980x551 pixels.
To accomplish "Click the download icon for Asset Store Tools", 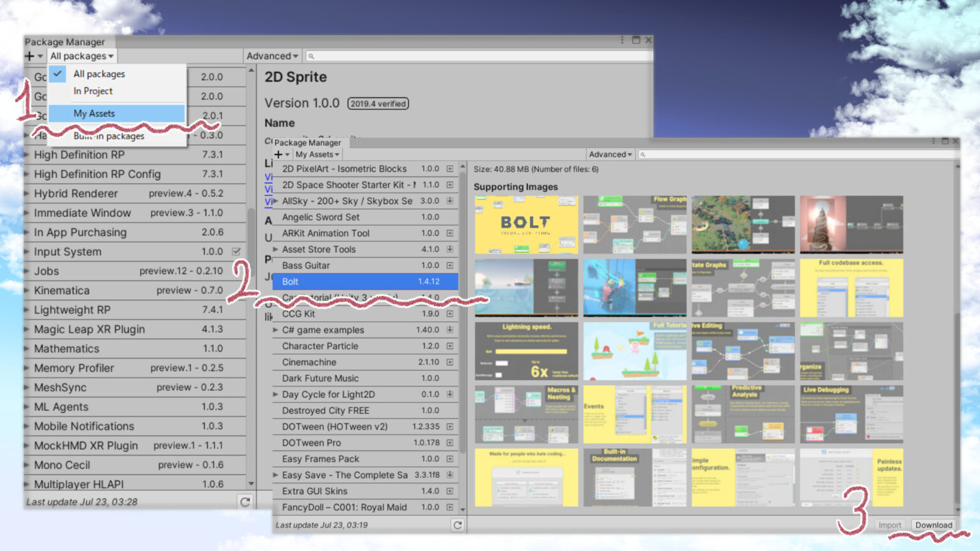I will pyautogui.click(x=450, y=249).
